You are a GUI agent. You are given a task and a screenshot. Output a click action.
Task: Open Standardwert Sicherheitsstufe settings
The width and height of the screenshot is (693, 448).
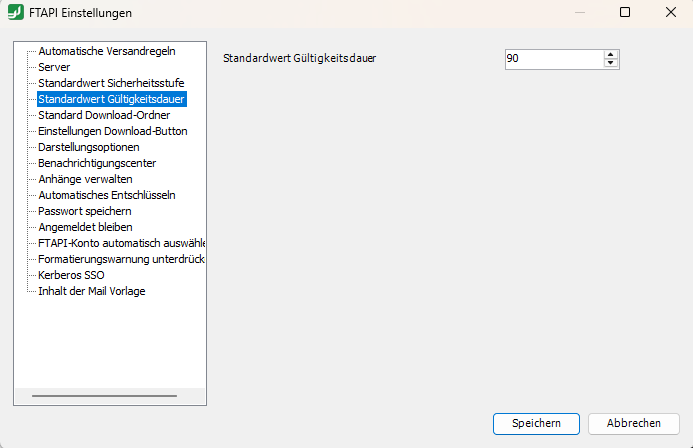(111, 83)
